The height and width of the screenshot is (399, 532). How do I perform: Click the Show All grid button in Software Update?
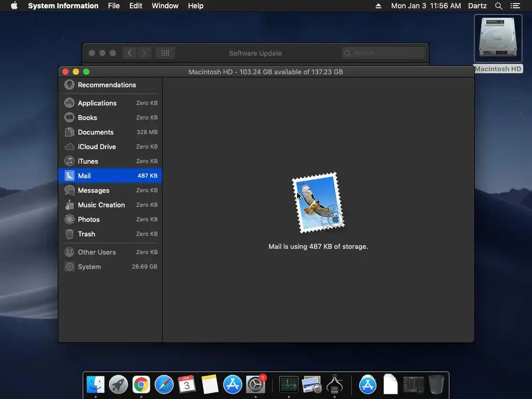[x=165, y=53]
